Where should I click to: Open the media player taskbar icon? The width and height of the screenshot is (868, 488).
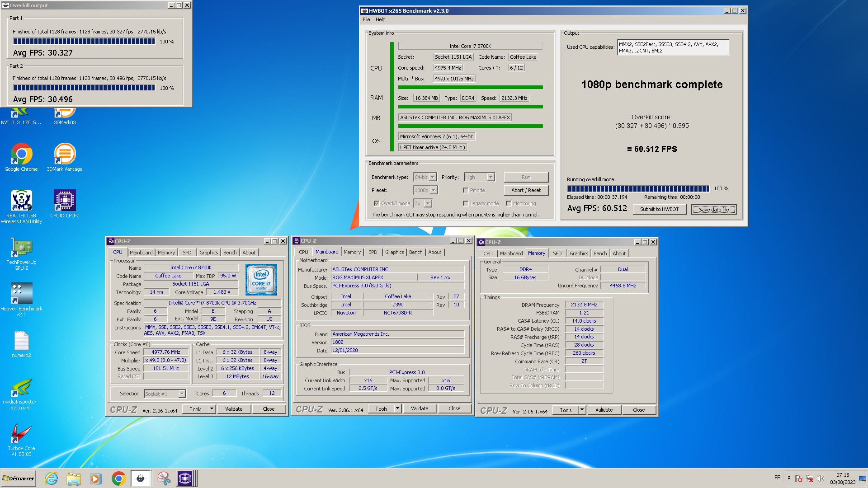pos(96,479)
